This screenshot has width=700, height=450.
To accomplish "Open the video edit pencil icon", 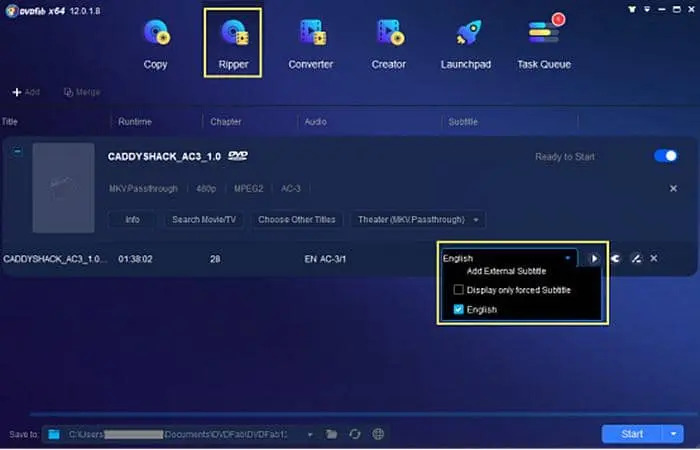I will pyautogui.click(x=636, y=258).
